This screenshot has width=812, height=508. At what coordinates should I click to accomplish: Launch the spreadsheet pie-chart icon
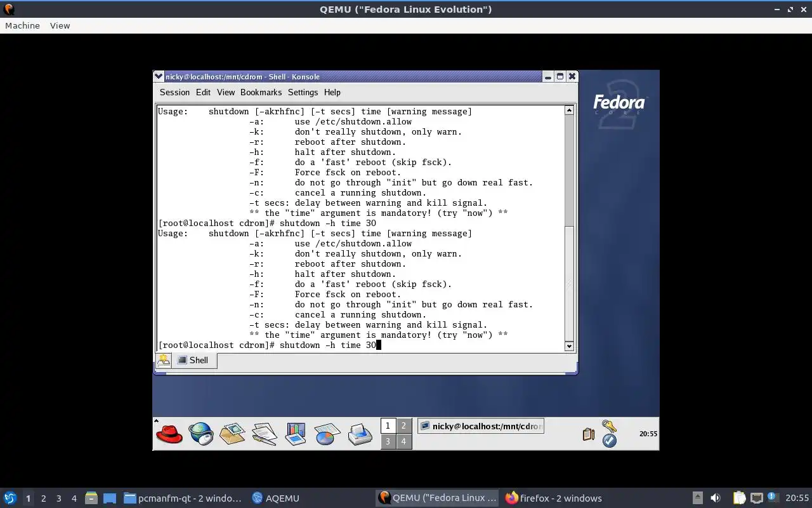point(327,434)
